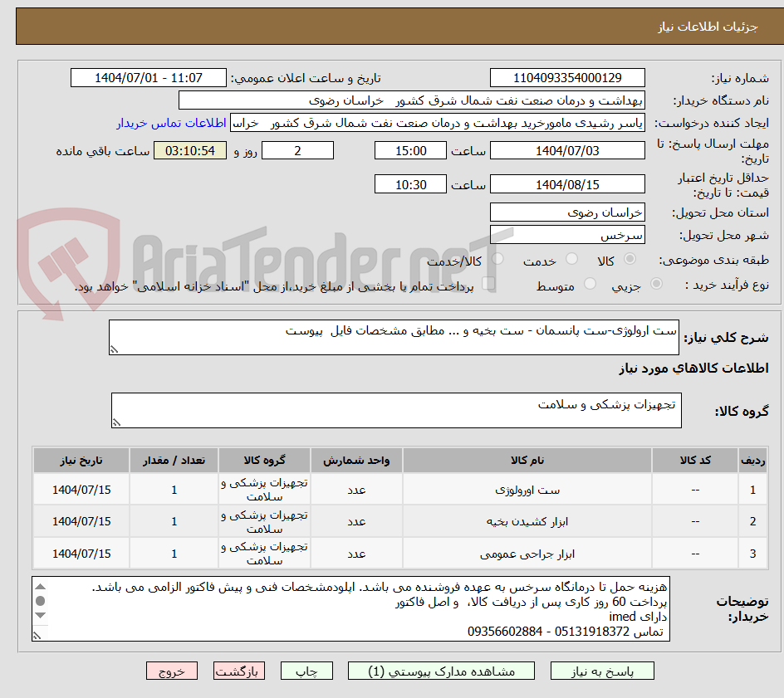Viewport: 784px width, 698px height.
Task: Select جزیي purchase process type
Action: tap(655, 282)
